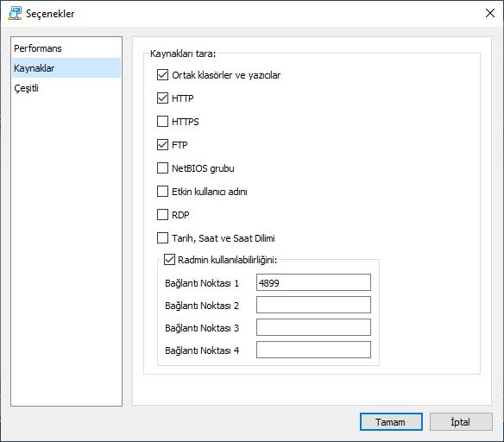Click into Bağlantı Noktası 4 field
This screenshot has height=442, width=504.
click(x=313, y=350)
